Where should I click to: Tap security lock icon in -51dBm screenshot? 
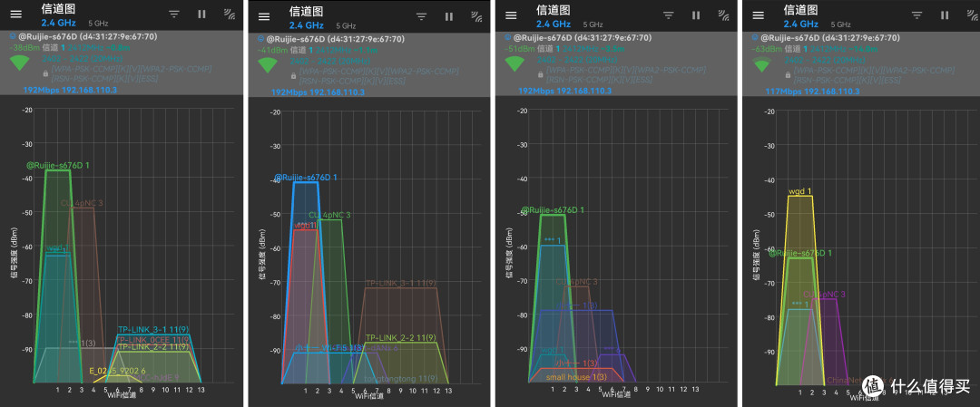(x=539, y=74)
